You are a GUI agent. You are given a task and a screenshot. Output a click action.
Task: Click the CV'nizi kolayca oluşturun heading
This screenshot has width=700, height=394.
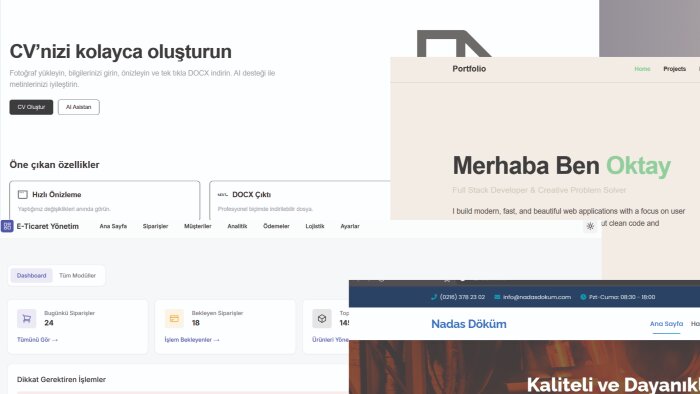click(121, 52)
